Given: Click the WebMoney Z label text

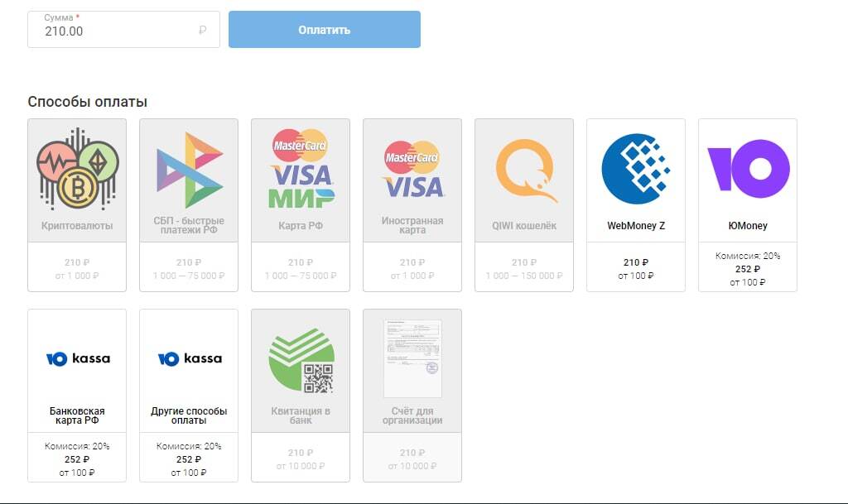Looking at the screenshot, I should 636,226.
